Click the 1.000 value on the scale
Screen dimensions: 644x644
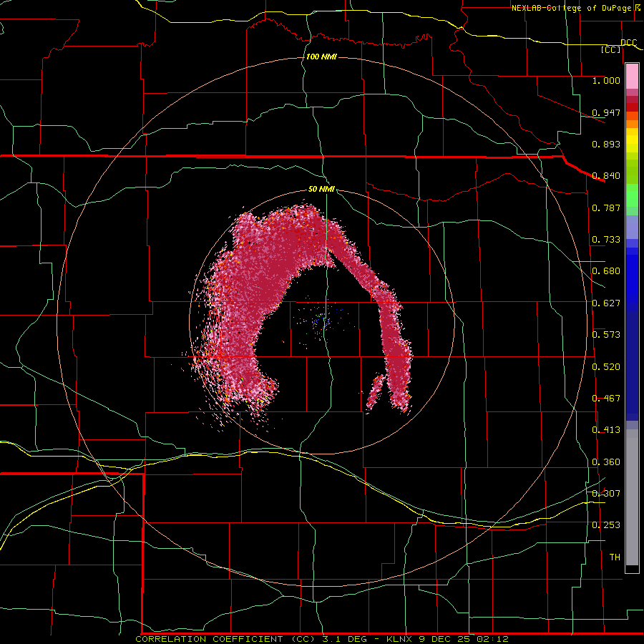pyautogui.click(x=606, y=80)
